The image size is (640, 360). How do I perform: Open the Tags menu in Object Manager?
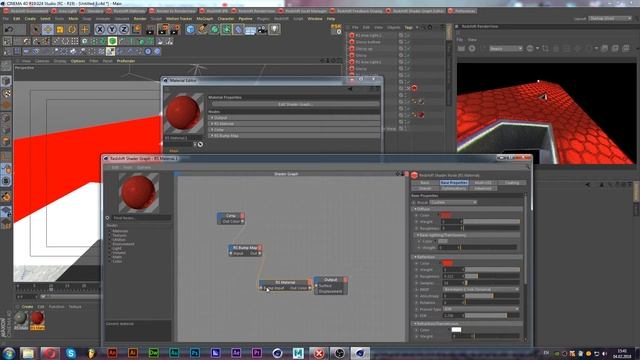coord(408,27)
